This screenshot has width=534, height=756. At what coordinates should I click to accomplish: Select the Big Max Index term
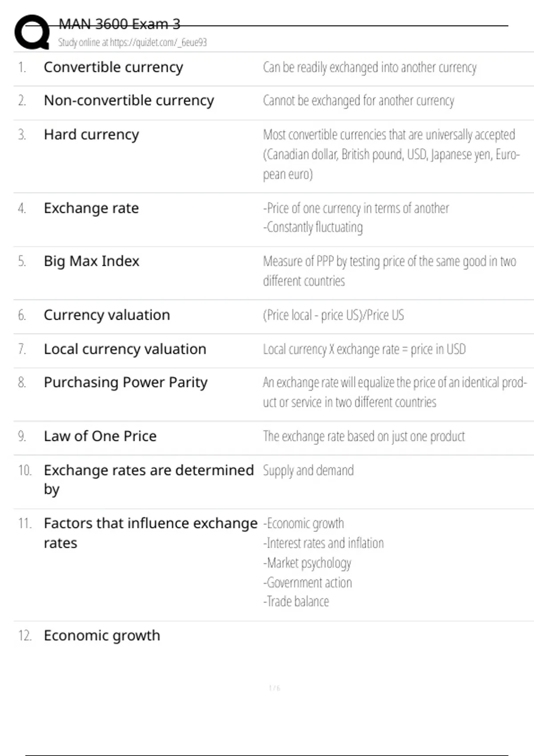[91, 261]
